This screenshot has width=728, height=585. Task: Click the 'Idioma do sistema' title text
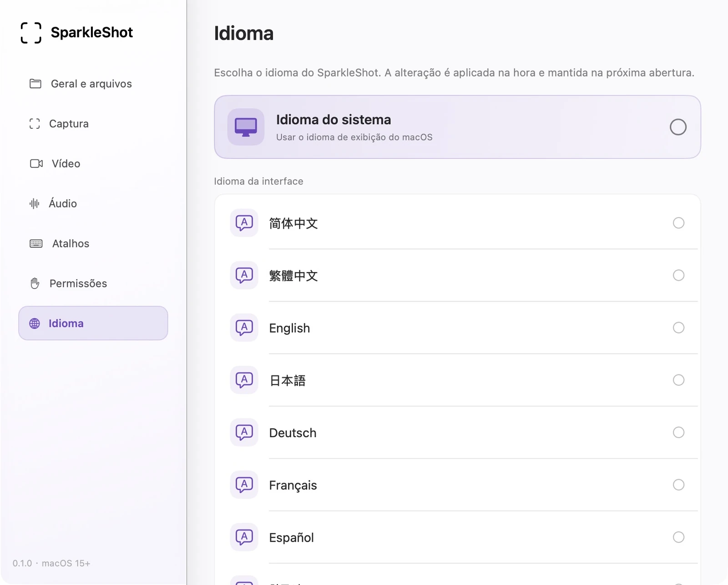(x=334, y=120)
